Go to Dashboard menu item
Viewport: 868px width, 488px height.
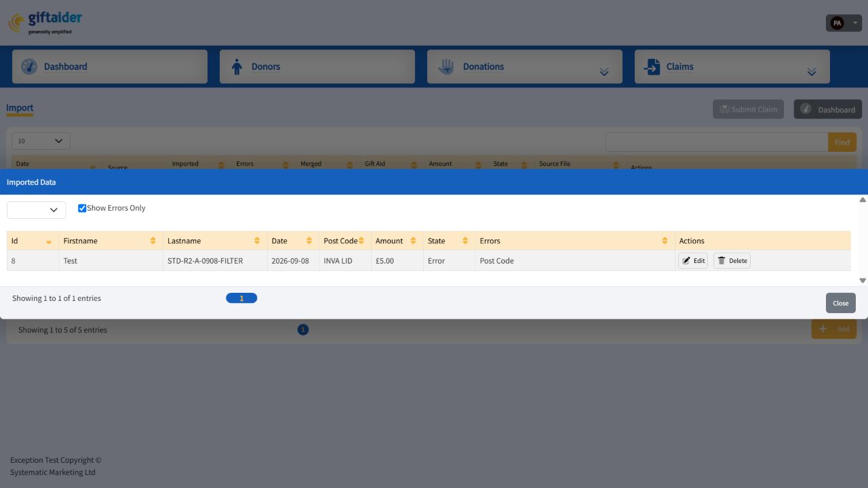[x=110, y=66]
